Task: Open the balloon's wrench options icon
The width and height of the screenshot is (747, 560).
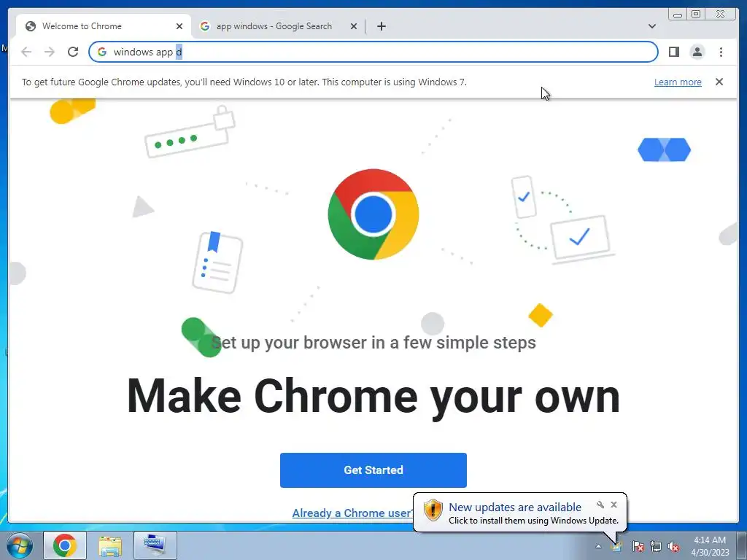Action: click(x=600, y=505)
